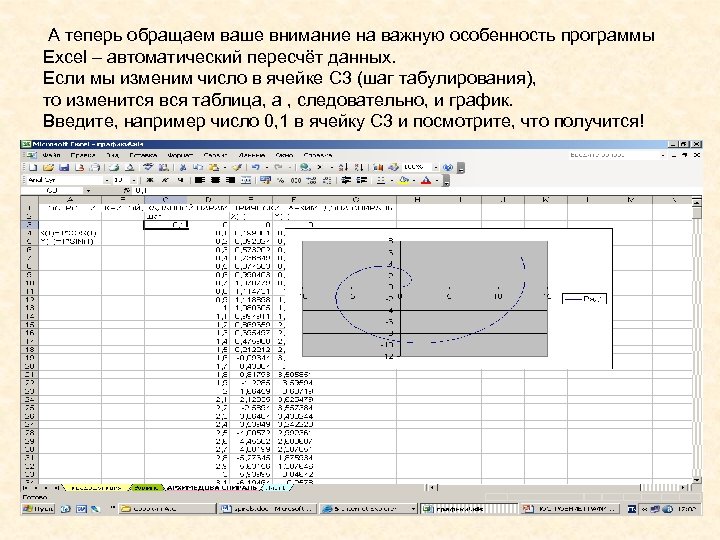The image size is (720, 540).
Task: Click the AutoSum sigma icon
Action: tap(320, 167)
